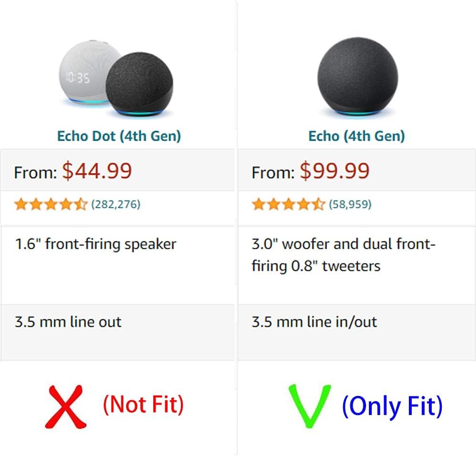Click the 3.0" woofer and tweeters description

coord(343,254)
